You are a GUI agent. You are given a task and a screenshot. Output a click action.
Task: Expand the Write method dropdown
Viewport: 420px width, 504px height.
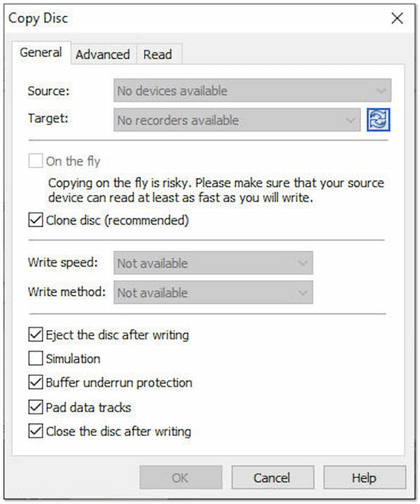(x=213, y=293)
